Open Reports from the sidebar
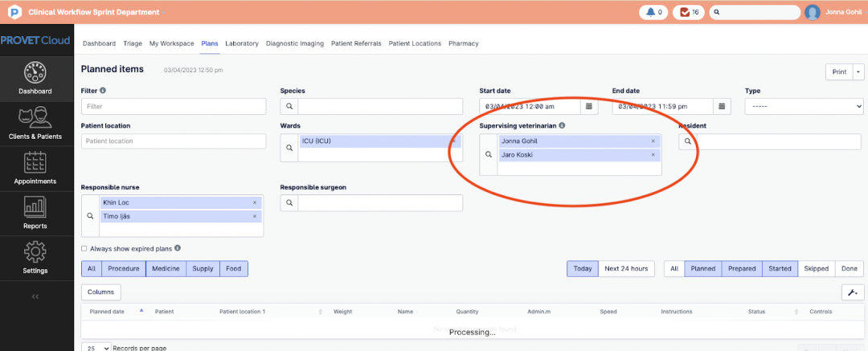The height and width of the screenshot is (351, 868). pos(35,214)
